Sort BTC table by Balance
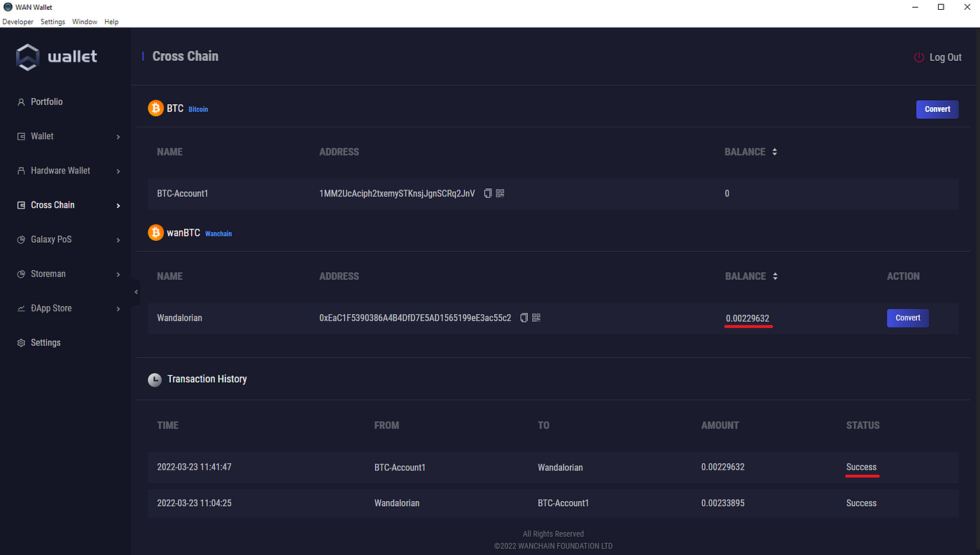This screenshot has height=555, width=980. pos(774,152)
